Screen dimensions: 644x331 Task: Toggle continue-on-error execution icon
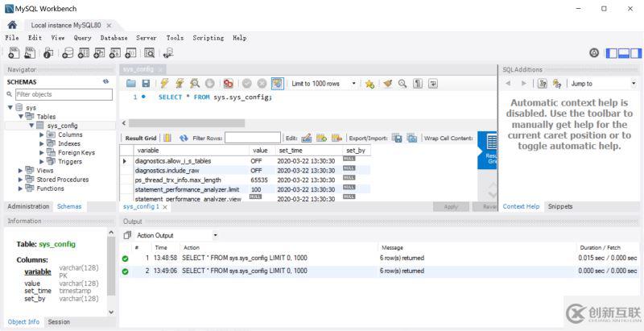tap(229, 84)
